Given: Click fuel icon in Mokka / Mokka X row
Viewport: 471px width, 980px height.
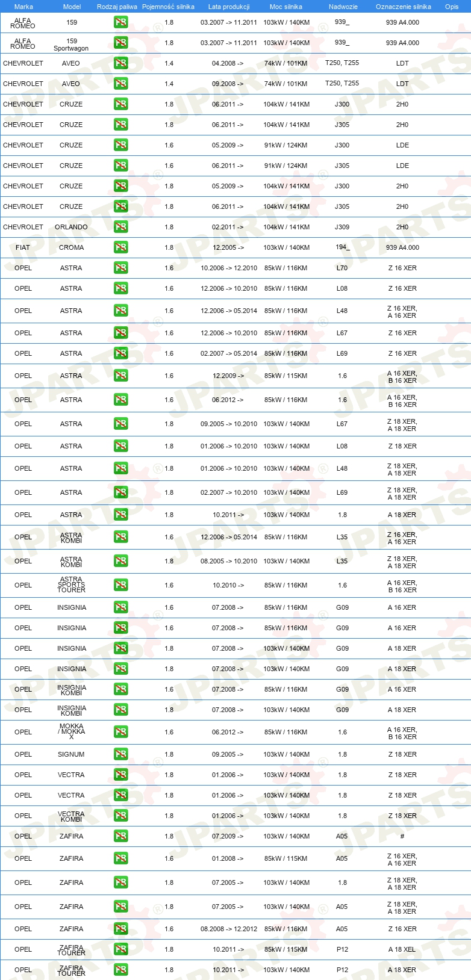Looking at the screenshot, I should click(120, 732).
